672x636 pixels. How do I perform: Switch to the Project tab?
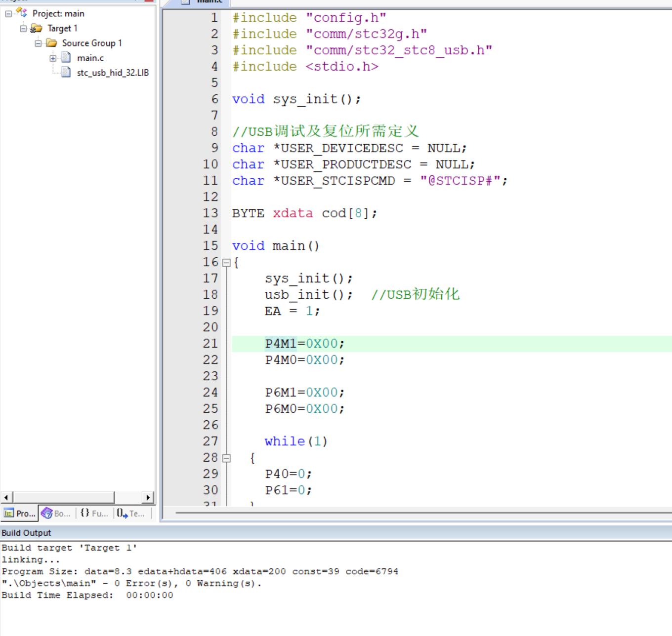pos(20,514)
